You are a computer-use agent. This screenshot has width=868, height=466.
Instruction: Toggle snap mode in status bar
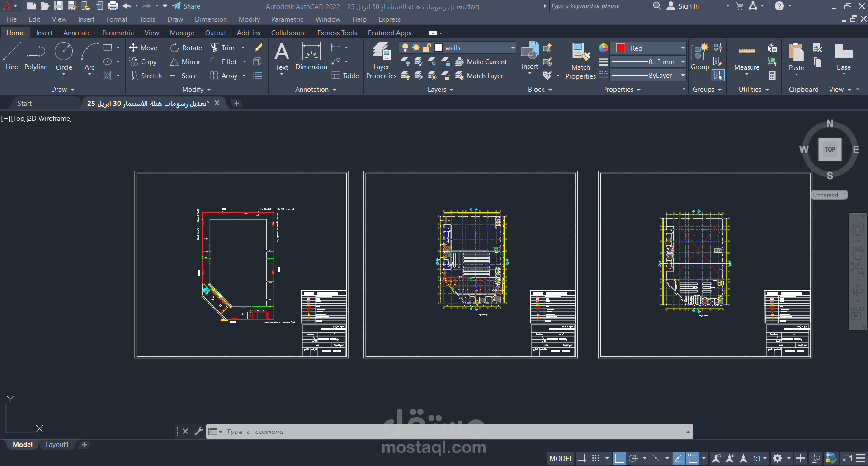tap(596, 458)
